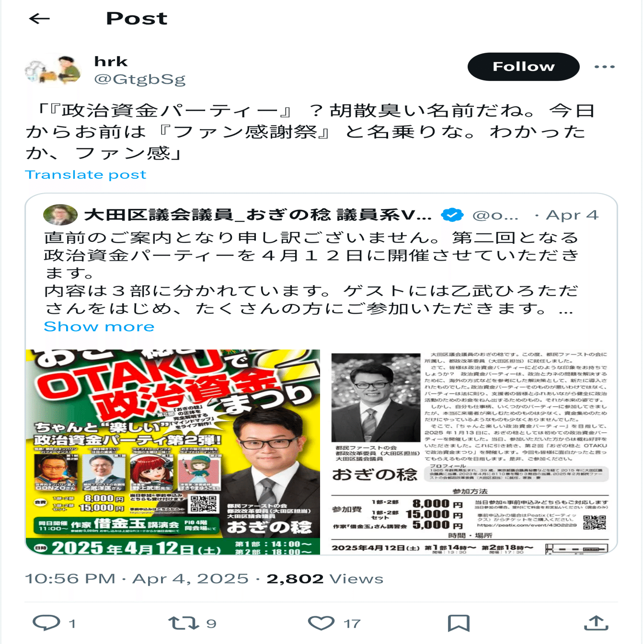Open the green OTAKU event flyer image

(172, 452)
